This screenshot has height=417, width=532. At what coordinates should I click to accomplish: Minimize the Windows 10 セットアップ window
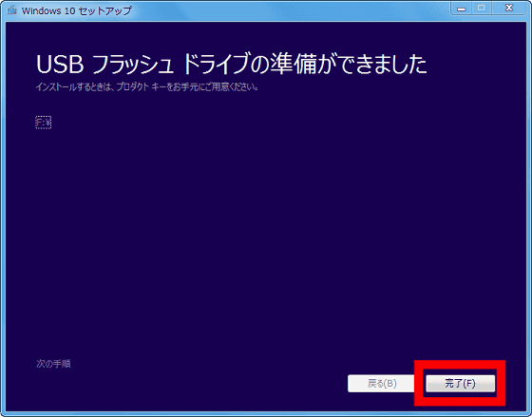(x=461, y=9)
